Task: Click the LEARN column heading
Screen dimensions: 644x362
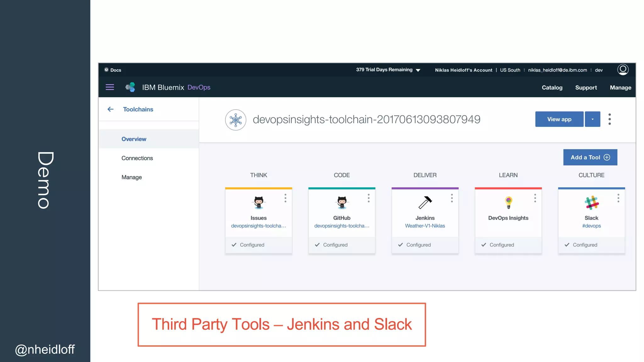Action: click(x=508, y=175)
